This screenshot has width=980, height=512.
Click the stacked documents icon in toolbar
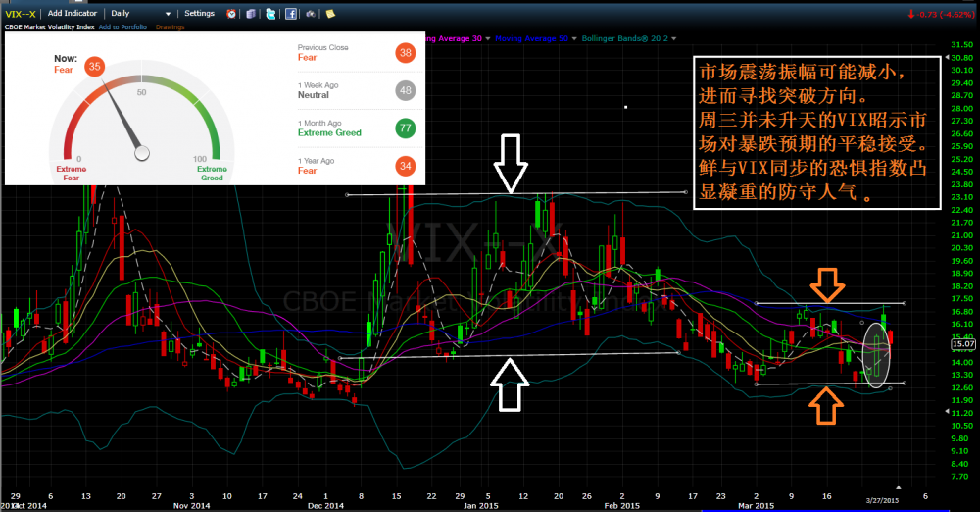tap(252, 14)
